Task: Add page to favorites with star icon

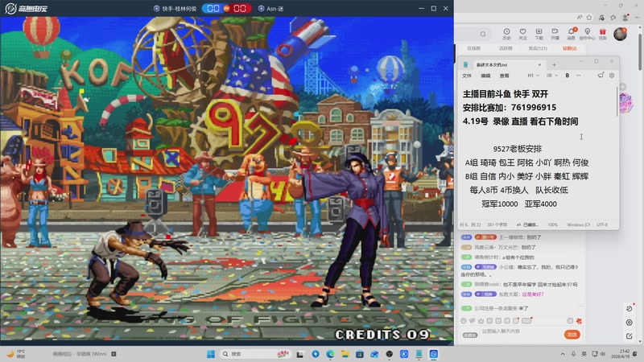Action: coord(589,17)
